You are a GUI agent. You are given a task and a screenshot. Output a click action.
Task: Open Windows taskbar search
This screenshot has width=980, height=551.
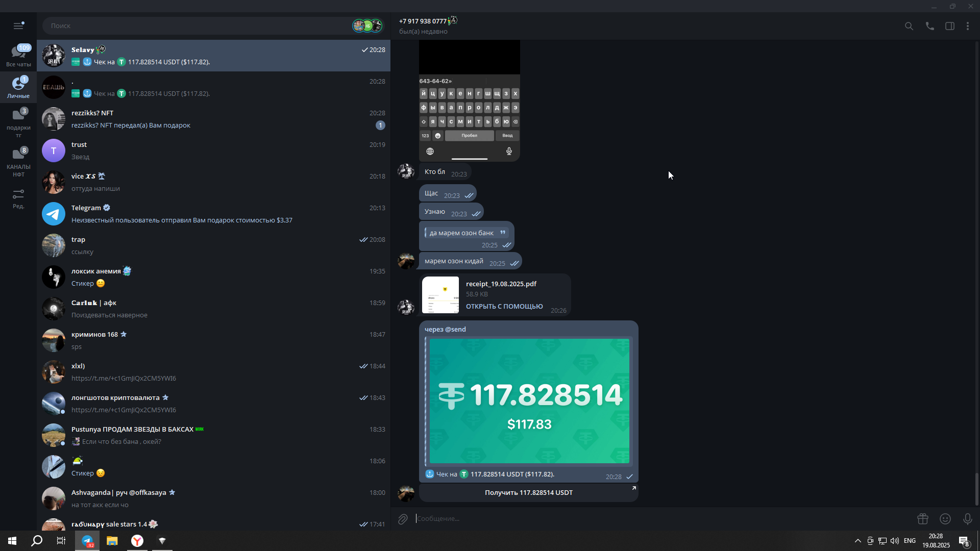click(x=37, y=541)
